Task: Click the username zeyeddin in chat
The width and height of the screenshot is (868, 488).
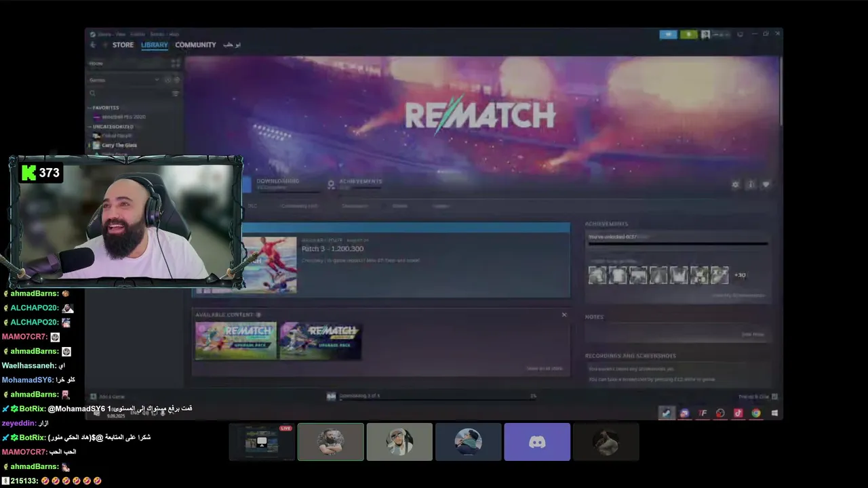Action: tap(18, 423)
